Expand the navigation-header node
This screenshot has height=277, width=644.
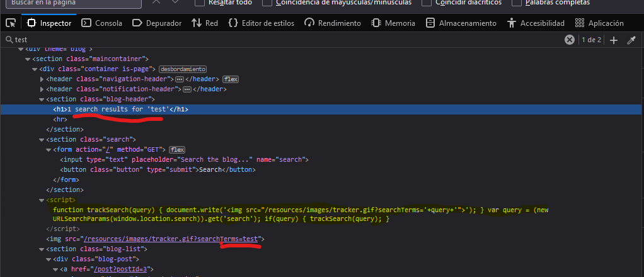click(x=42, y=79)
